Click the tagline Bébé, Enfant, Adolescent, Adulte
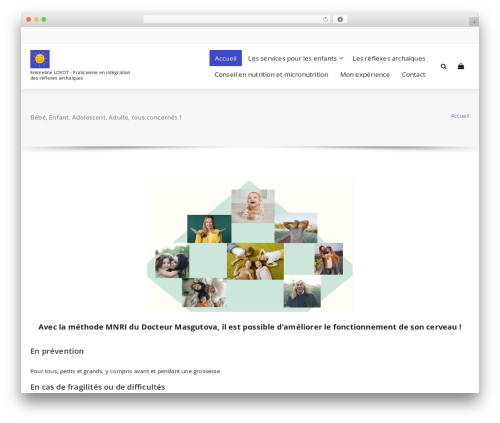Viewport: 500px width, 423px height. (x=106, y=117)
